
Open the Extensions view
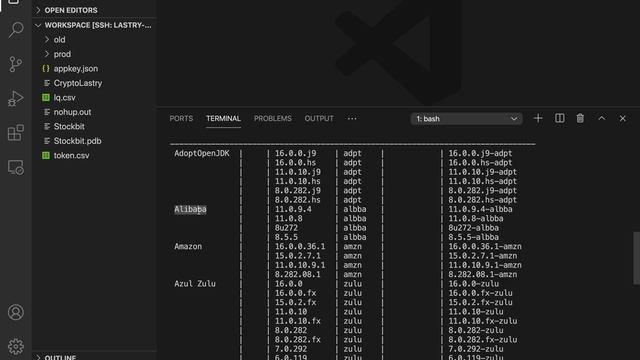click(x=16, y=133)
